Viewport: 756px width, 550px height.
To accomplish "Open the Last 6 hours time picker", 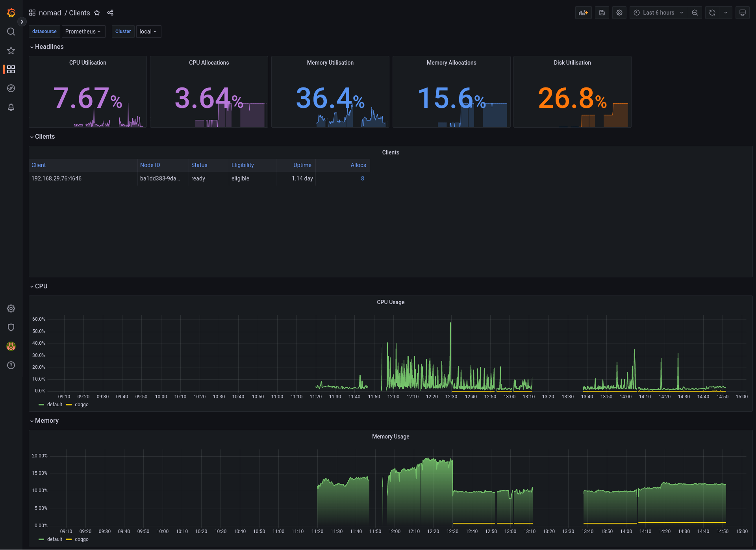I will click(658, 13).
